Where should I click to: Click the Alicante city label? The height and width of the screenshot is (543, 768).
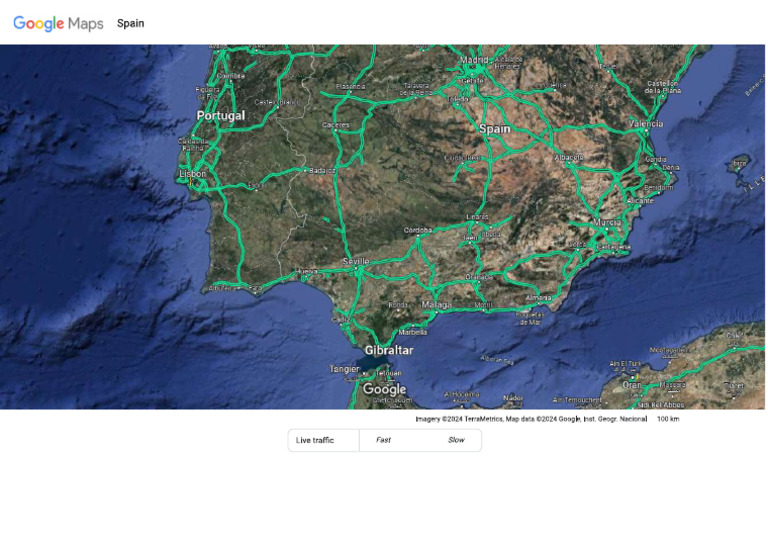coord(641,200)
